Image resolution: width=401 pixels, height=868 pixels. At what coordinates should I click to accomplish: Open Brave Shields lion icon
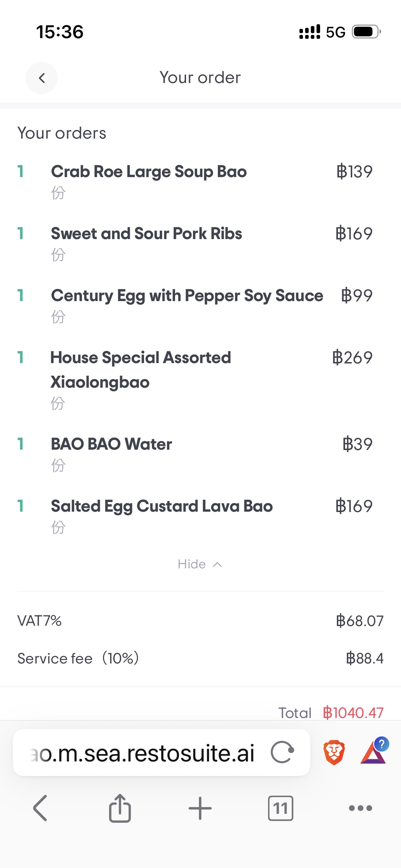tap(334, 752)
